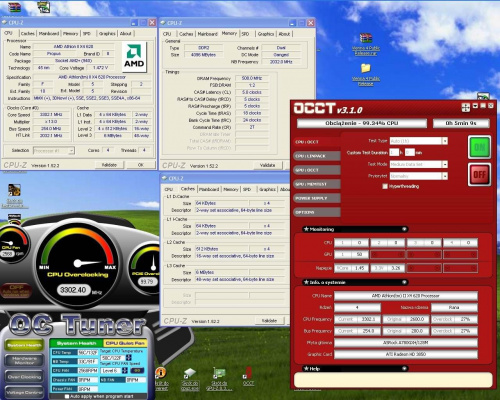Click the AMD logo in CPU-Z CPU tab

pos(134,57)
